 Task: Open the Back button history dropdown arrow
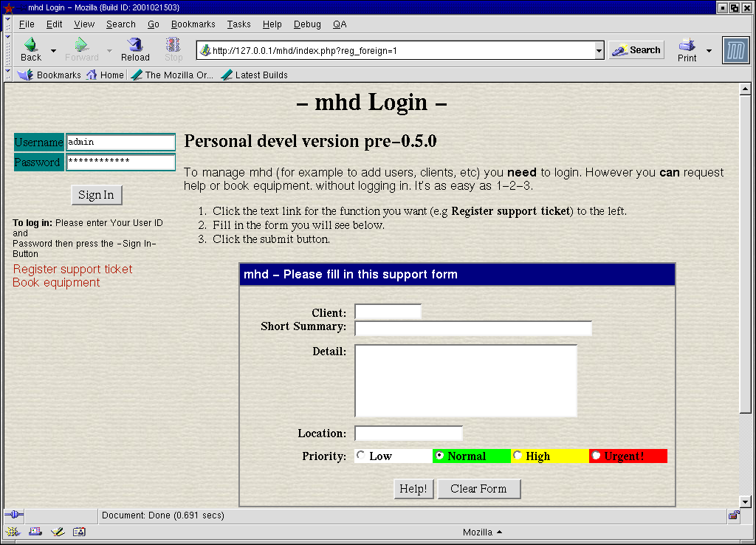pyautogui.click(x=53, y=51)
